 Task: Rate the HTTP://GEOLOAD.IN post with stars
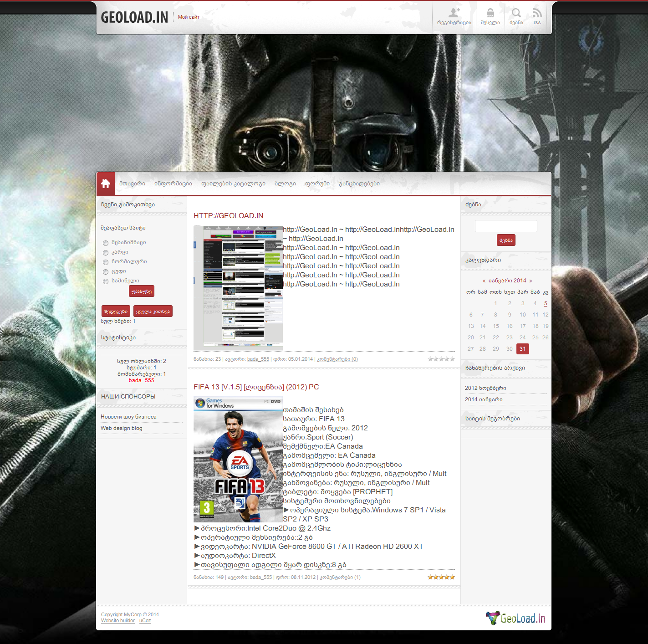tap(441, 359)
